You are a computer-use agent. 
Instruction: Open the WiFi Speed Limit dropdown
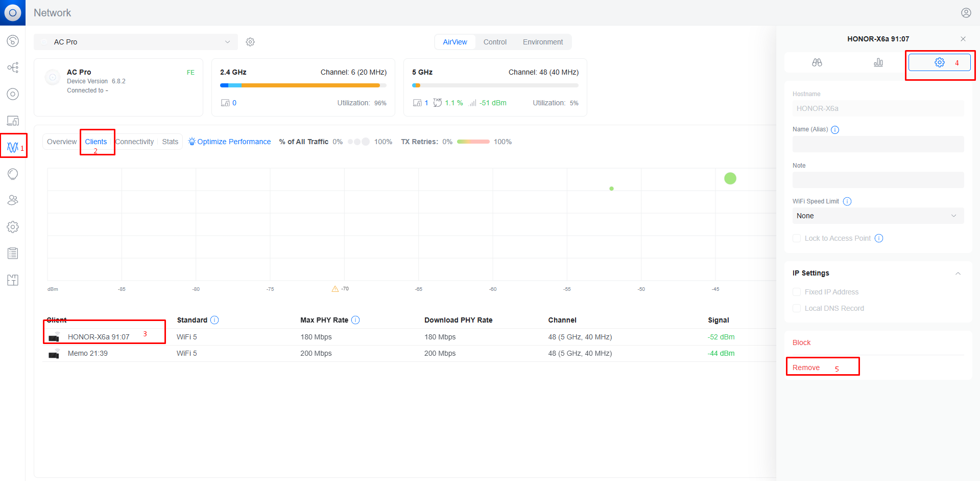[878, 216]
